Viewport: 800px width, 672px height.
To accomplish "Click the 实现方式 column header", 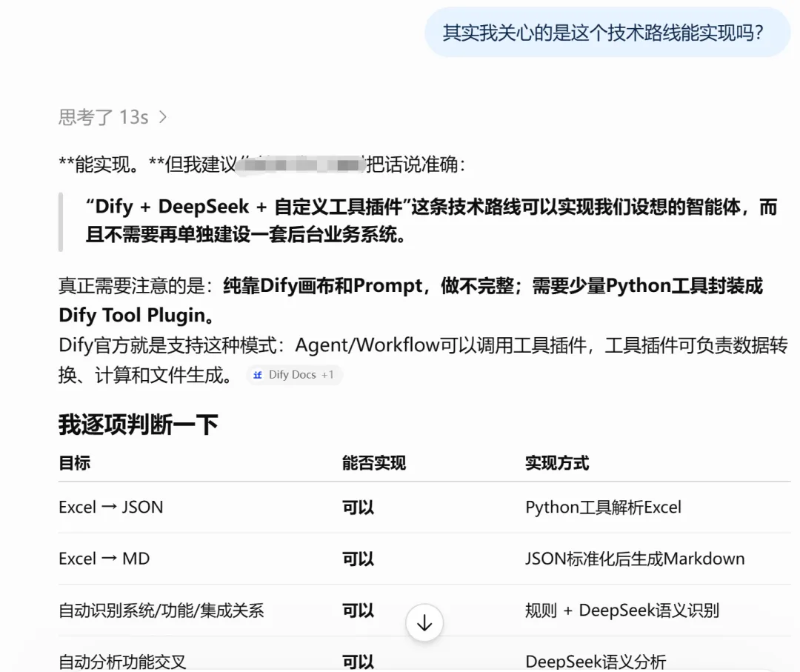I will tap(557, 463).
